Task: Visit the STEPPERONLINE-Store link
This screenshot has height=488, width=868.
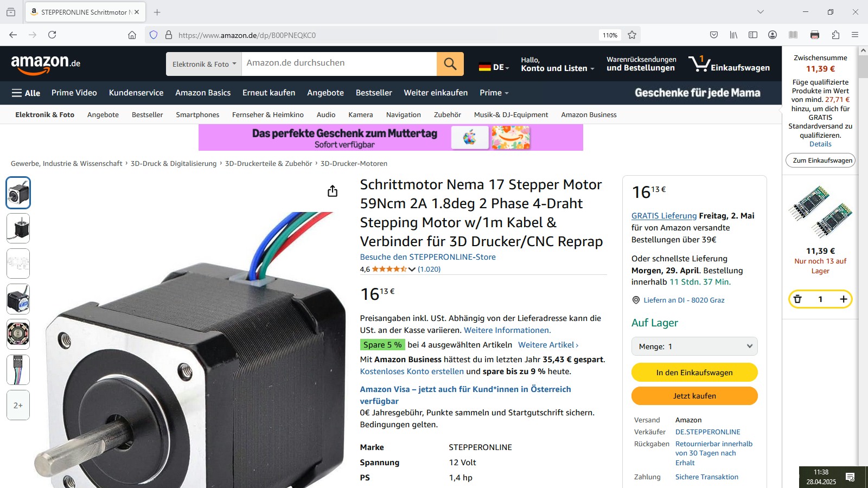Action: [427, 257]
